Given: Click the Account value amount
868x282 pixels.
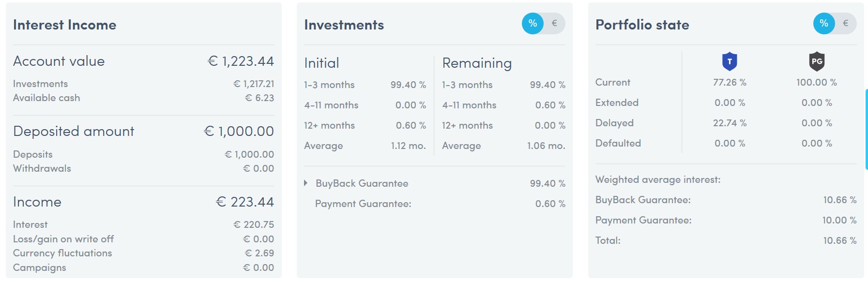Looking at the screenshot, I should click(x=241, y=61).
